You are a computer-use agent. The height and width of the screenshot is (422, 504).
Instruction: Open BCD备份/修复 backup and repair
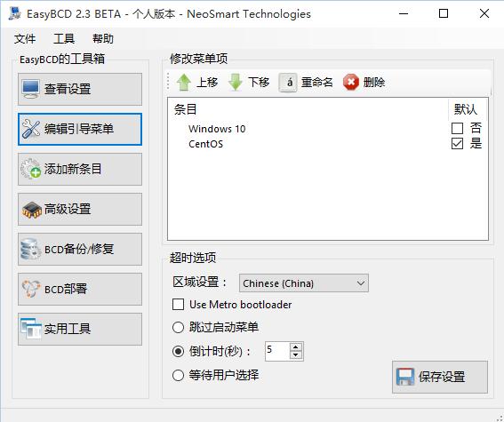80,249
